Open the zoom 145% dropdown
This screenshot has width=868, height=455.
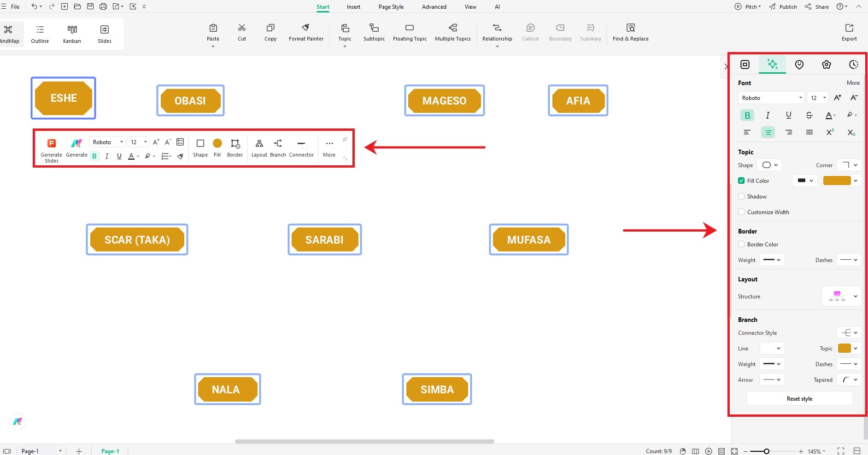(816, 451)
